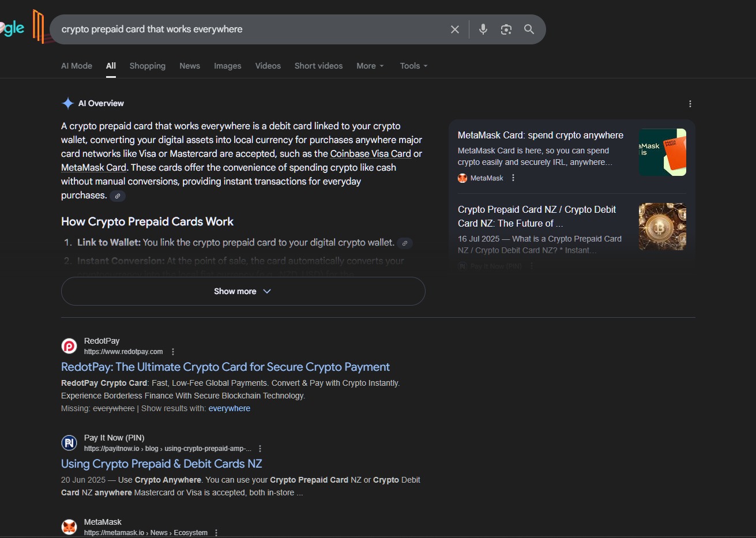Click the RedotPay site name text

(102, 341)
